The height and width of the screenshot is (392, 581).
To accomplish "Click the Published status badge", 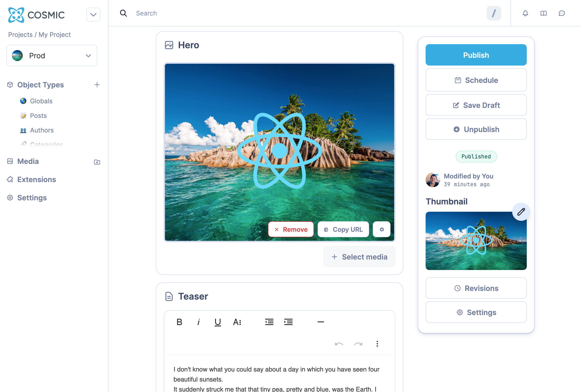I will (x=476, y=157).
